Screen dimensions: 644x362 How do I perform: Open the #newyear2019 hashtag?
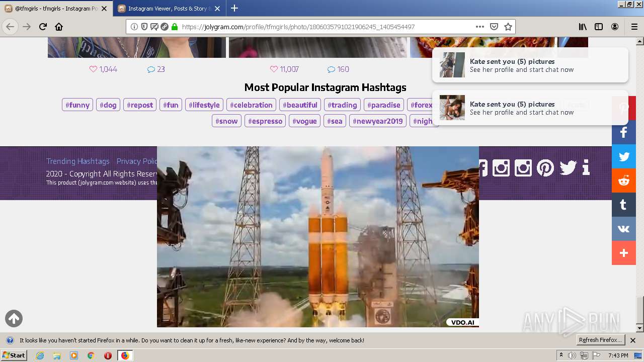[378, 121]
